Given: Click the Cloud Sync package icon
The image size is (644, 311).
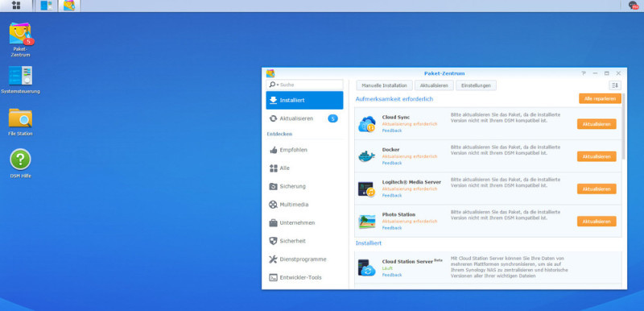Looking at the screenshot, I should [367, 124].
